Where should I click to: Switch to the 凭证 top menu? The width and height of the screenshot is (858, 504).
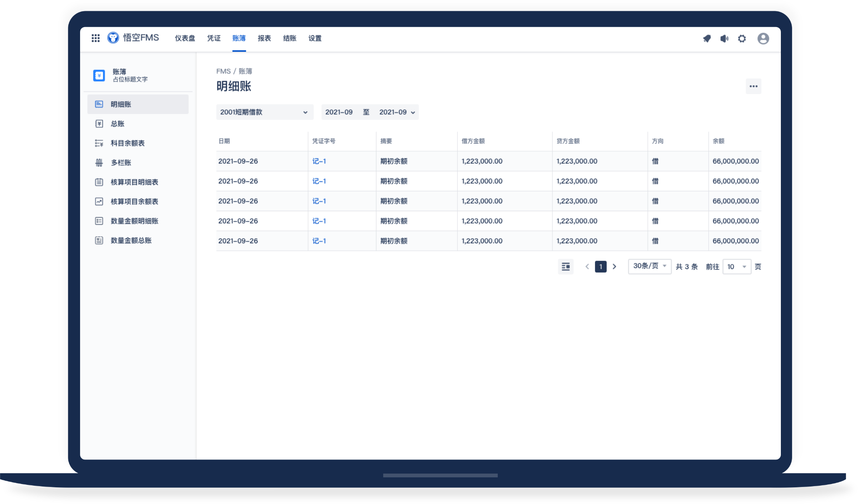[213, 38]
